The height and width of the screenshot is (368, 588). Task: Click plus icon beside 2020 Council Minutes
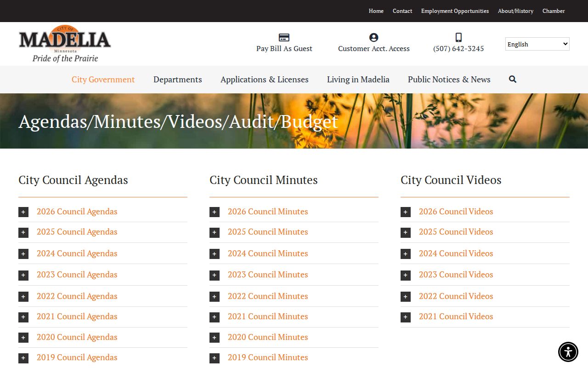point(215,338)
